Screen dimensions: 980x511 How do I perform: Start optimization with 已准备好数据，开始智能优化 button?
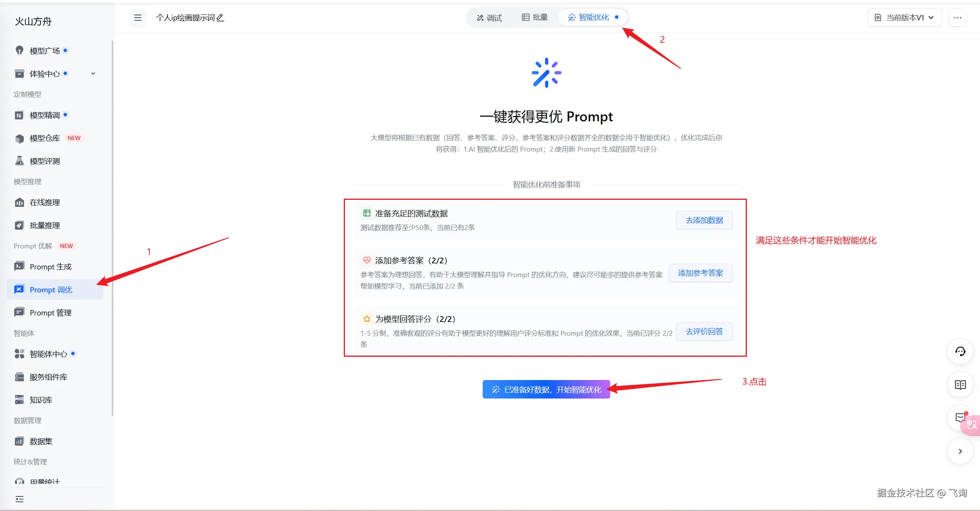click(546, 389)
